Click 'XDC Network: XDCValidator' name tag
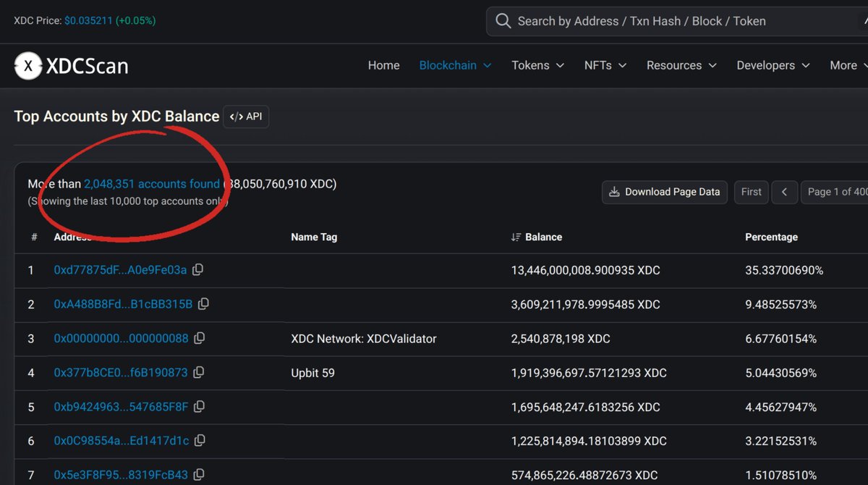 click(364, 338)
